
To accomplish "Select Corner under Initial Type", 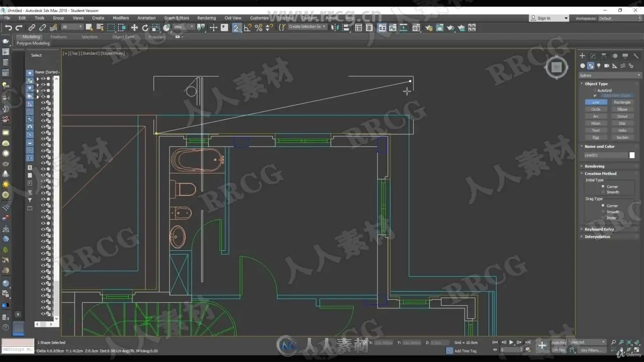I will click(603, 187).
